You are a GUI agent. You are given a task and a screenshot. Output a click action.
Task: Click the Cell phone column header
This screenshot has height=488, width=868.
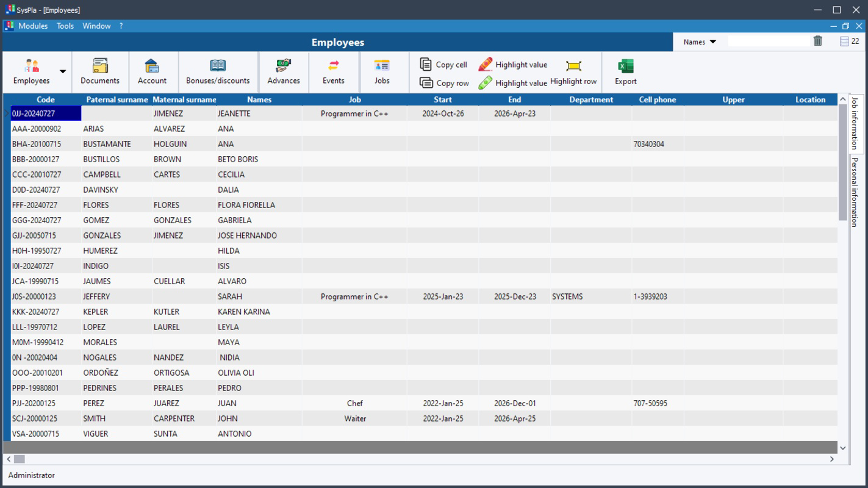[658, 99]
